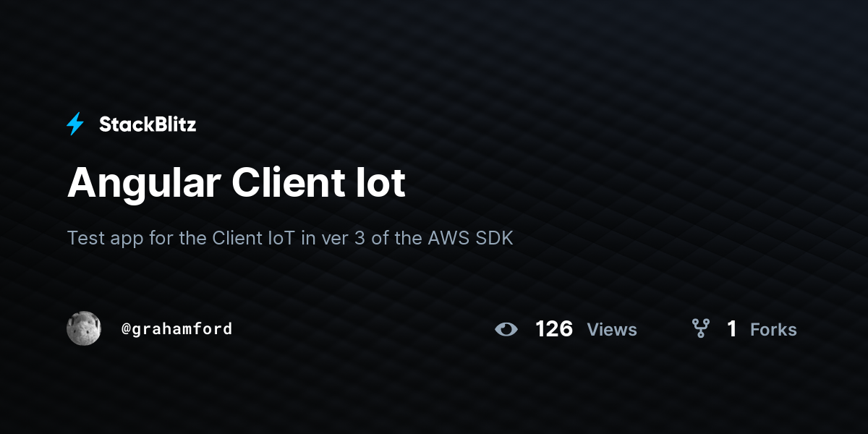Click the word Test in the description

(x=86, y=238)
